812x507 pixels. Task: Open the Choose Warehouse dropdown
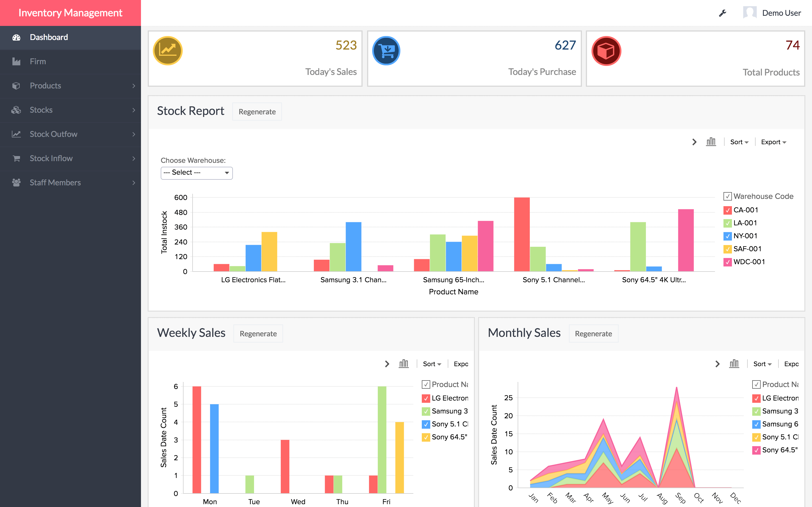[195, 172]
